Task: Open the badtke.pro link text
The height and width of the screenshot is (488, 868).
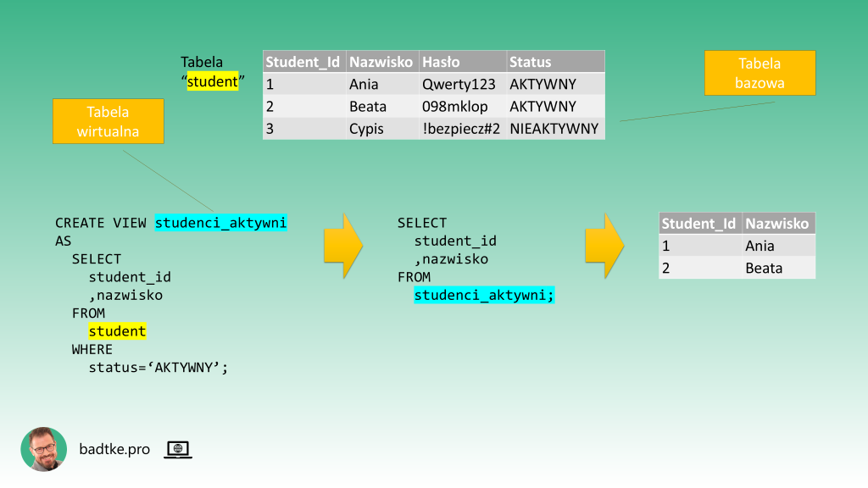Action: [114, 450]
